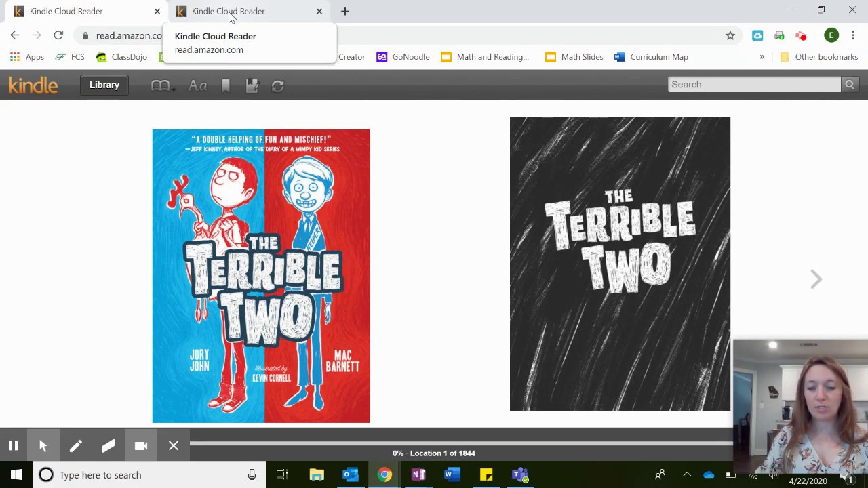Click the search magnifier button
Viewport: 868px width, 488px height.
tap(850, 84)
